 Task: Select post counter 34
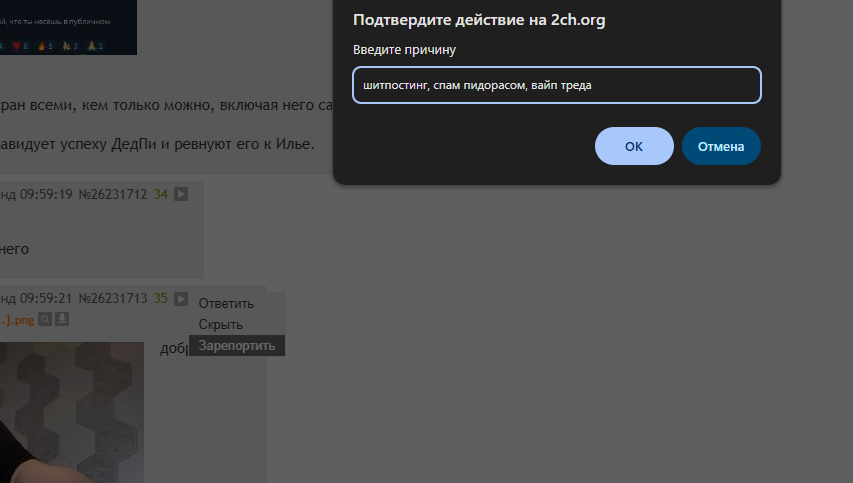tap(160, 194)
